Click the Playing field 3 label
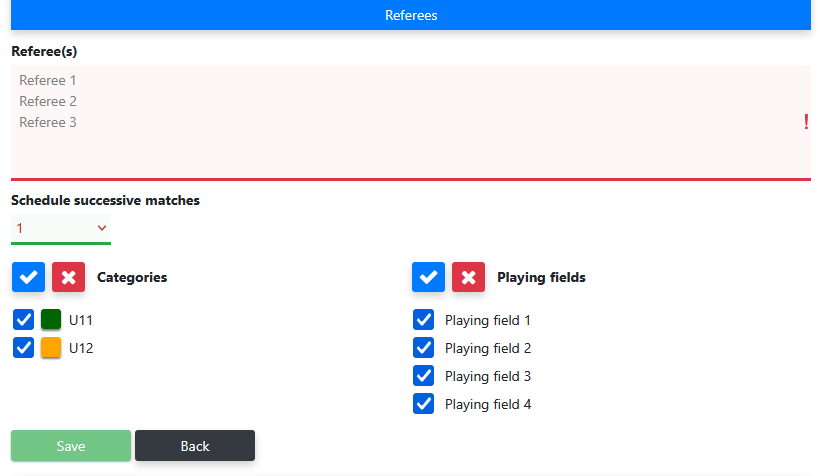This screenshot has height=476, width=822. [488, 376]
